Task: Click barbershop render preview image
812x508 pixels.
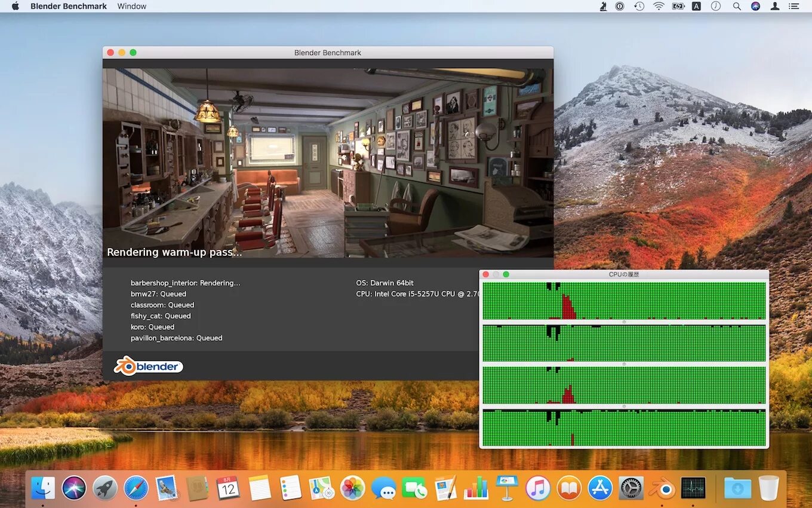Action: coord(328,163)
